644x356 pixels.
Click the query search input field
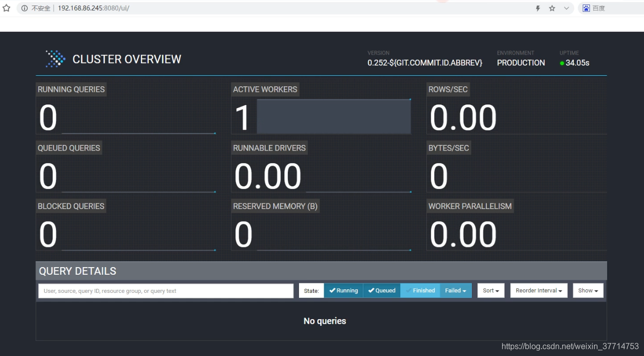166,291
